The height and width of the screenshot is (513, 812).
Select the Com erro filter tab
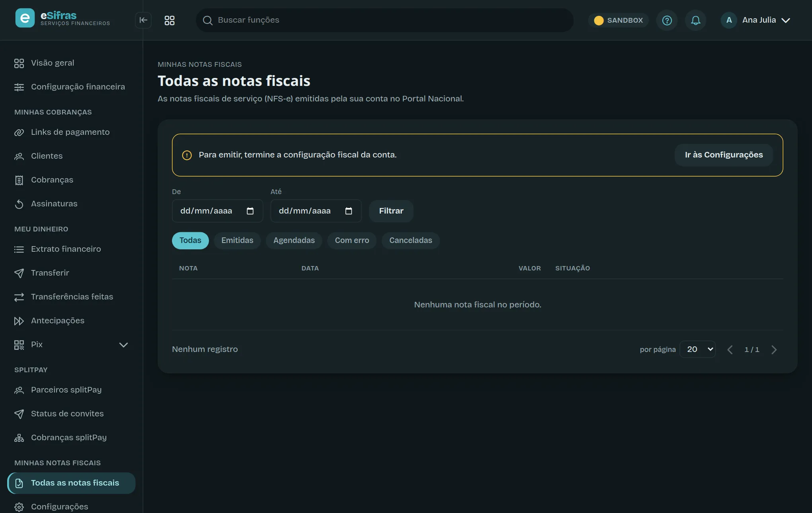point(352,241)
